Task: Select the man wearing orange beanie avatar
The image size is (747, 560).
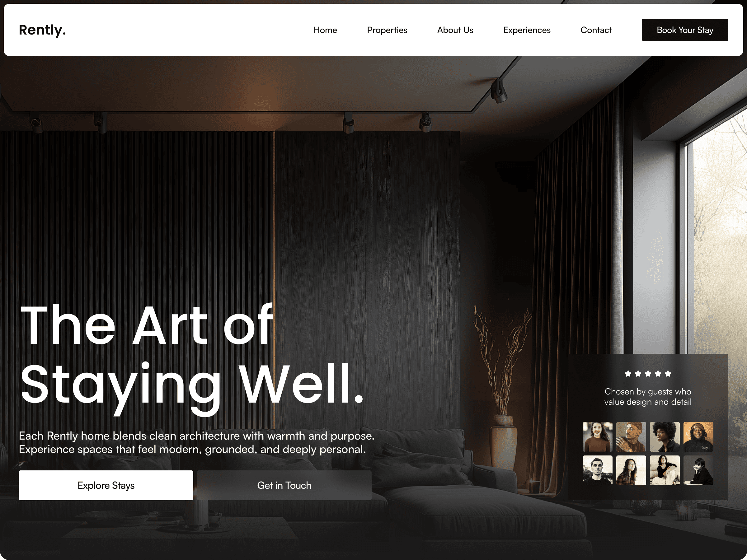Action: tap(631, 436)
